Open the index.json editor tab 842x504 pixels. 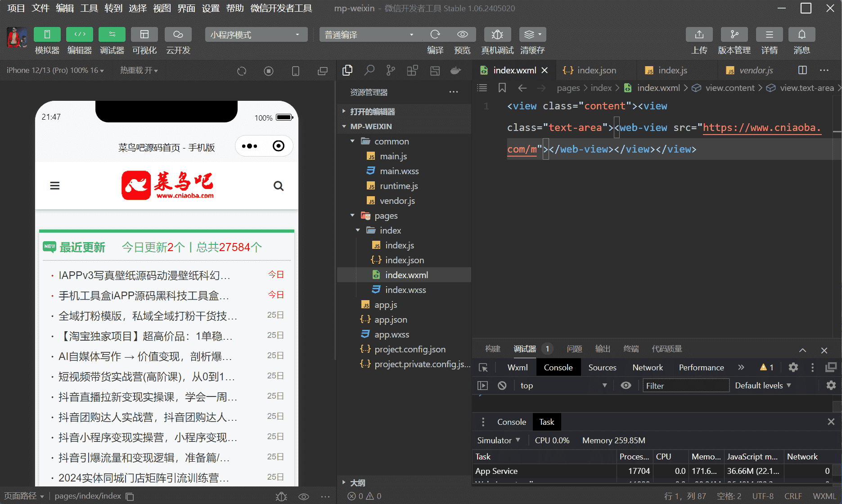tap(596, 70)
